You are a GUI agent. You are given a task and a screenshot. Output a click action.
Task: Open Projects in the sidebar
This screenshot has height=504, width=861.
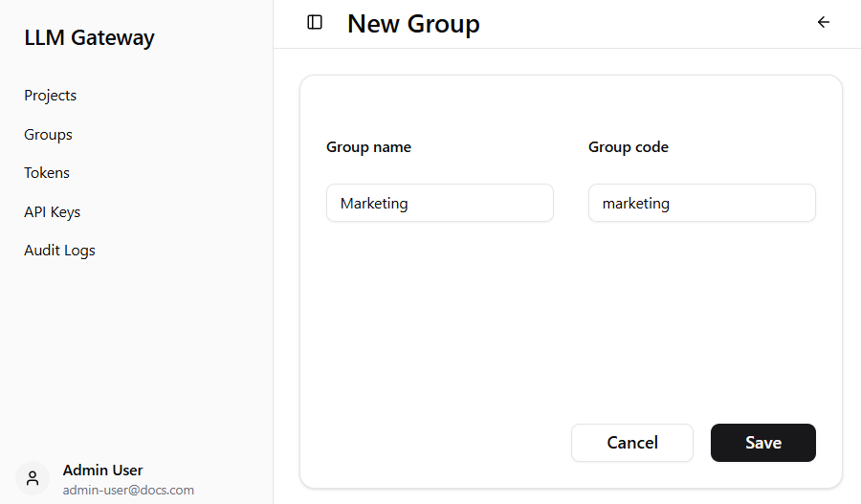pos(50,96)
